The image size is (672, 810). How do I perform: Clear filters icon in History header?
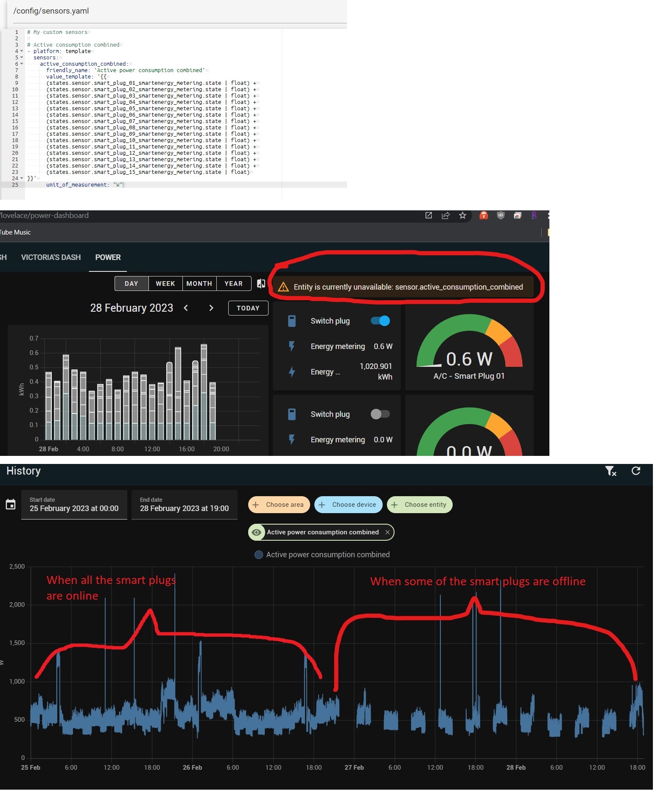click(610, 471)
